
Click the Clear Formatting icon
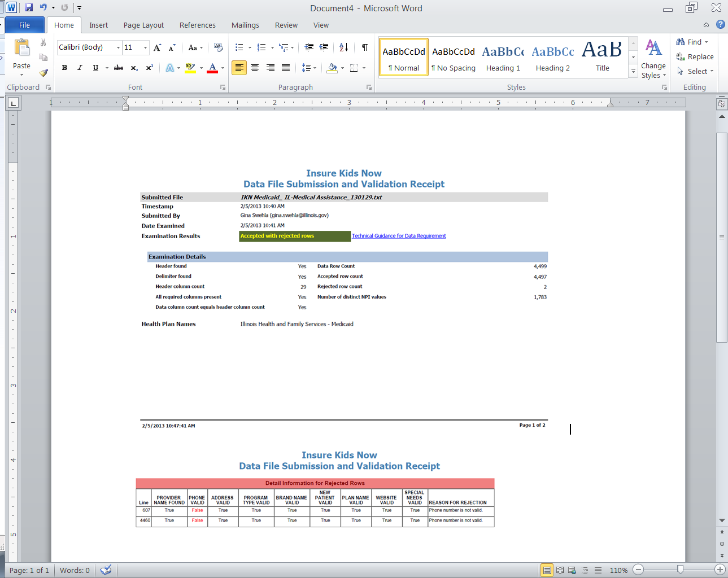click(219, 47)
